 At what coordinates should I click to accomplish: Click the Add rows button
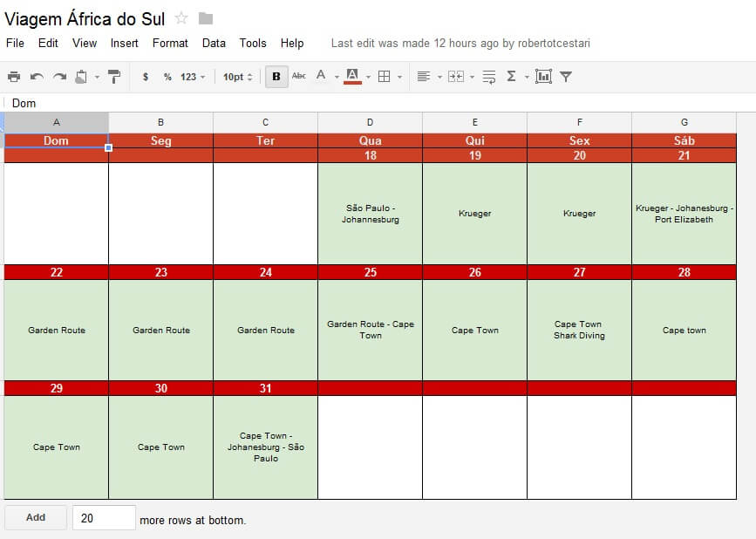click(x=36, y=517)
